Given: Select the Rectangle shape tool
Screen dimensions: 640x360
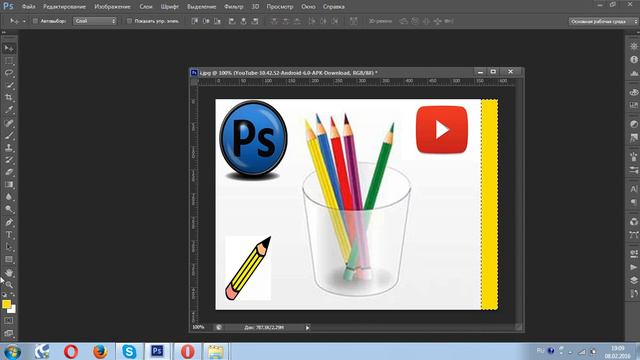Looking at the screenshot, I should click(x=9, y=259).
